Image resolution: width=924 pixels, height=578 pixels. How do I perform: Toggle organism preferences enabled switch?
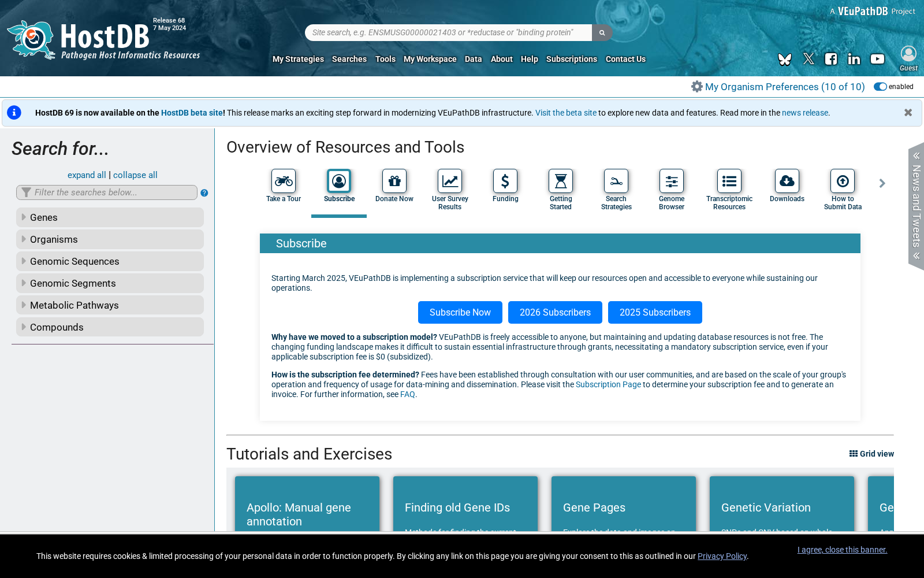coord(880,87)
